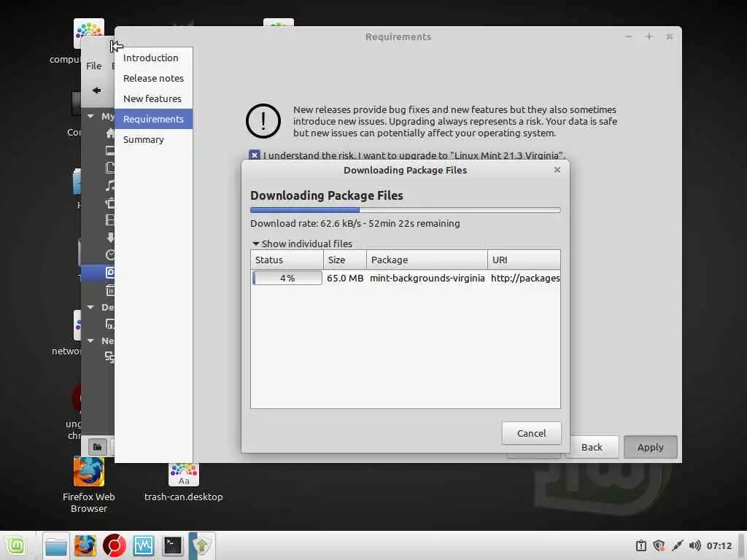This screenshot has width=747, height=560.
Task: Click the Apply button in upgrade window
Action: pos(650,447)
